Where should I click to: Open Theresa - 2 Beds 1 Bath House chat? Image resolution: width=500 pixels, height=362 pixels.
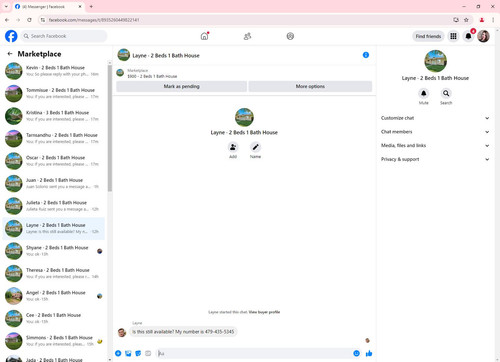54,273
